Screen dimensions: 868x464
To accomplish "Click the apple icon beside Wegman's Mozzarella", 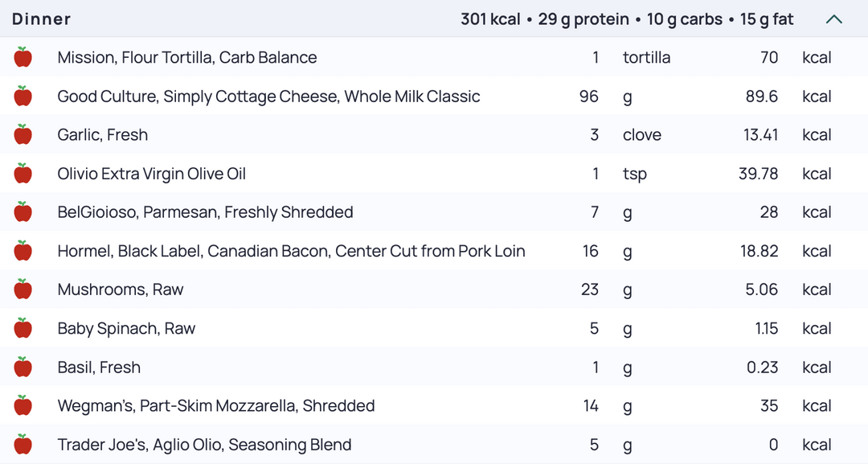I will (23, 405).
